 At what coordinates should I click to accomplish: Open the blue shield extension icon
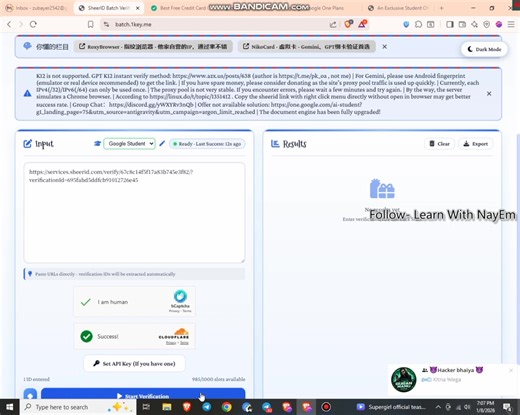(406, 24)
